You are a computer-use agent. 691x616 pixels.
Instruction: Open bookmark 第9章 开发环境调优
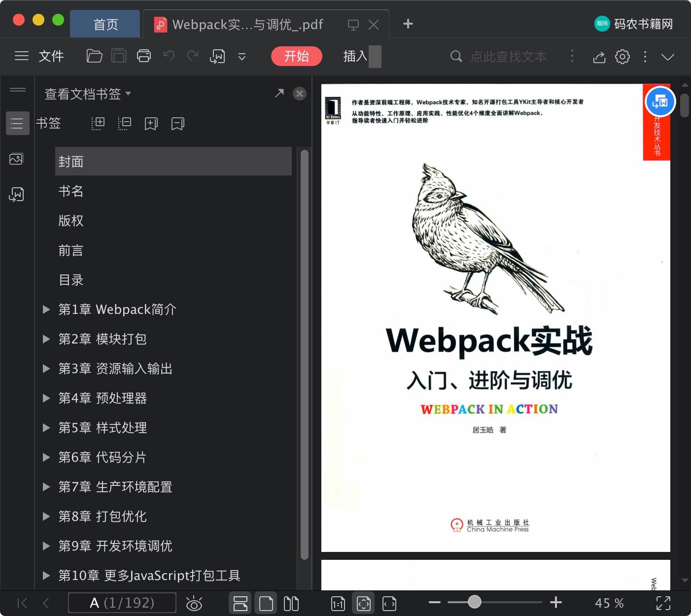pos(115,546)
